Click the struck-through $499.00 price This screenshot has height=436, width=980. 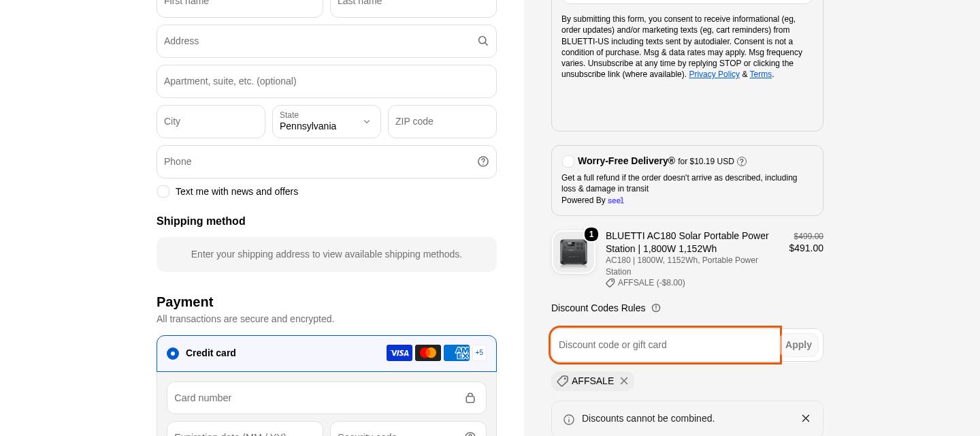pyautogui.click(x=808, y=236)
